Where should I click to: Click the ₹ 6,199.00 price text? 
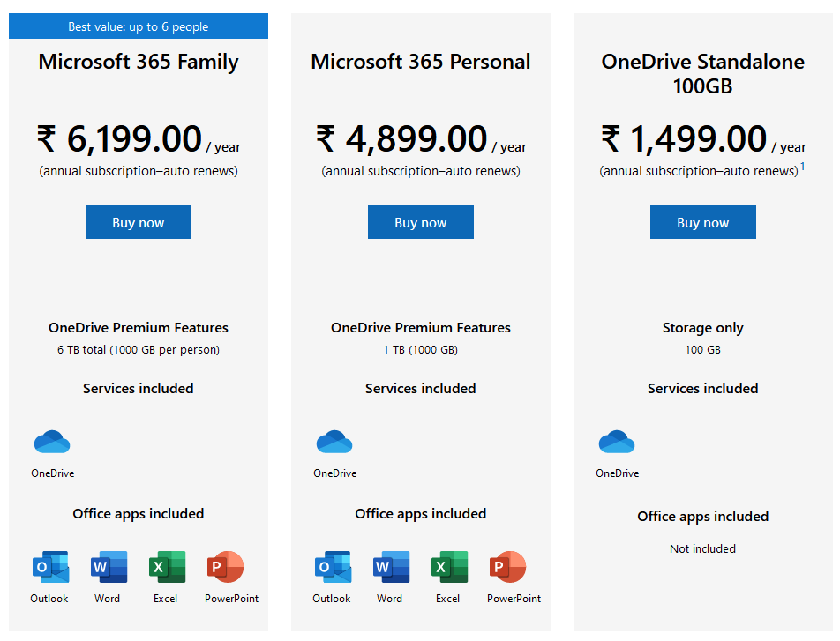(119, 138)
